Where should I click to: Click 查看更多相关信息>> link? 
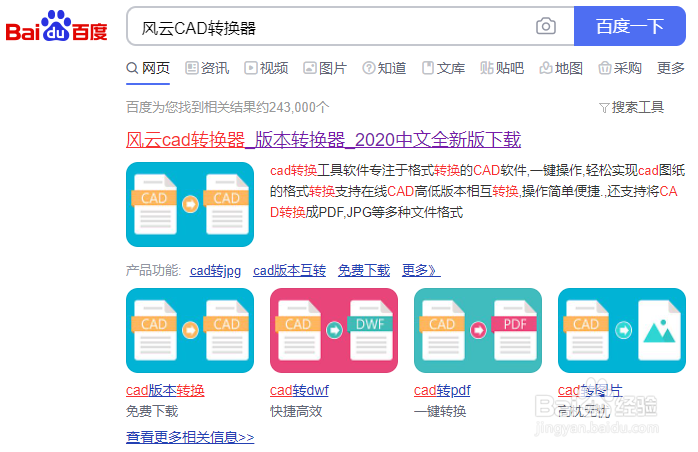pos(190,437)
